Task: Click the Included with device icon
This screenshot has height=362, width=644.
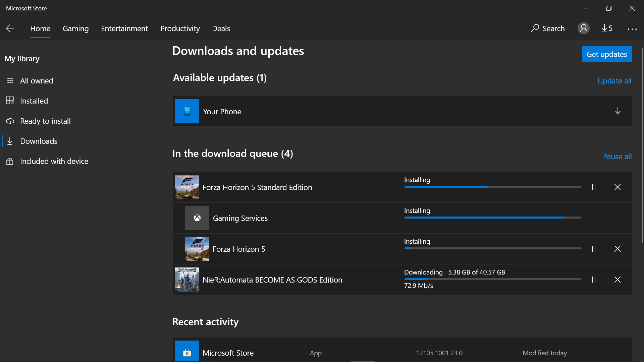Action: (10, 161)
